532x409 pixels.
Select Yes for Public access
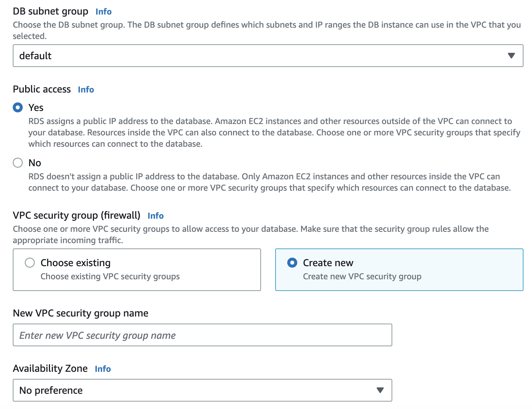click(18, 107)
